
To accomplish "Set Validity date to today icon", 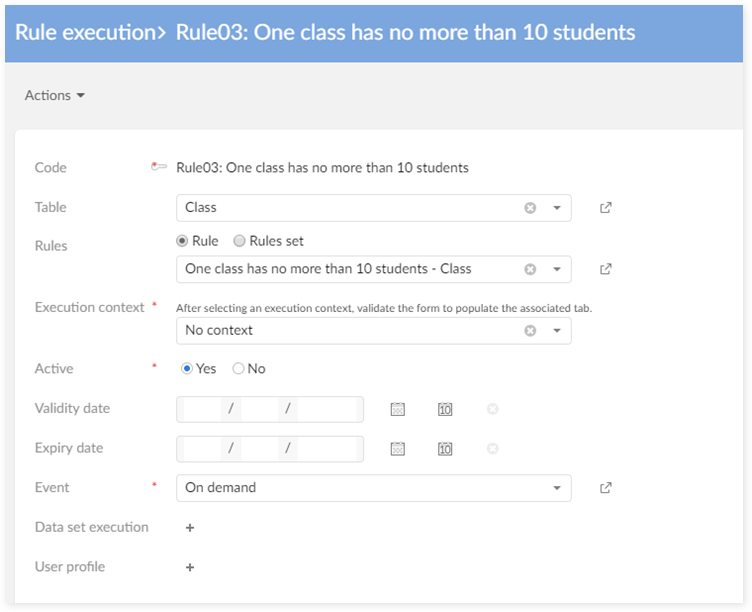I will (445, 409).
